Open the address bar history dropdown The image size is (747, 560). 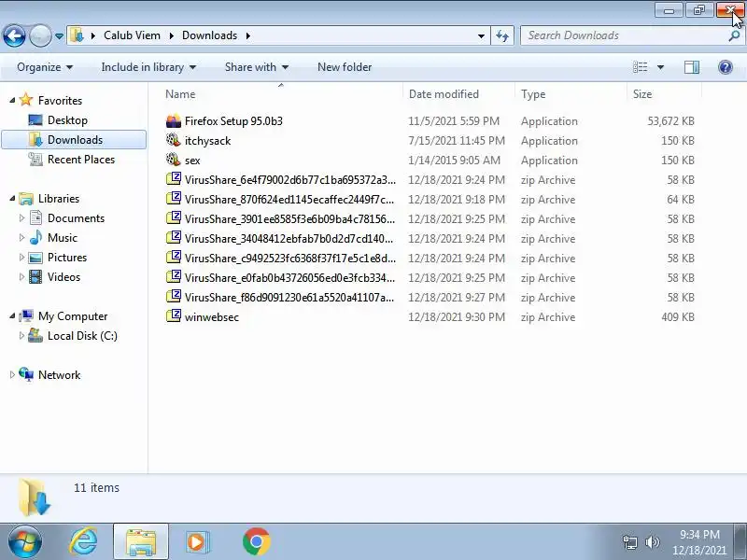click(481, 35)
